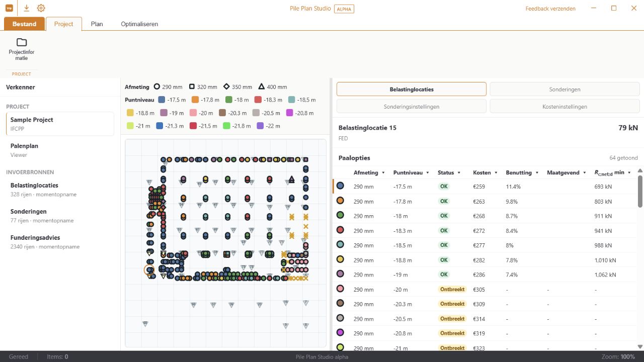Viewport: 644px width, 362px height.
Task: Select the red pile circle for -18.3 m row
Action: (x=340, y=230)
